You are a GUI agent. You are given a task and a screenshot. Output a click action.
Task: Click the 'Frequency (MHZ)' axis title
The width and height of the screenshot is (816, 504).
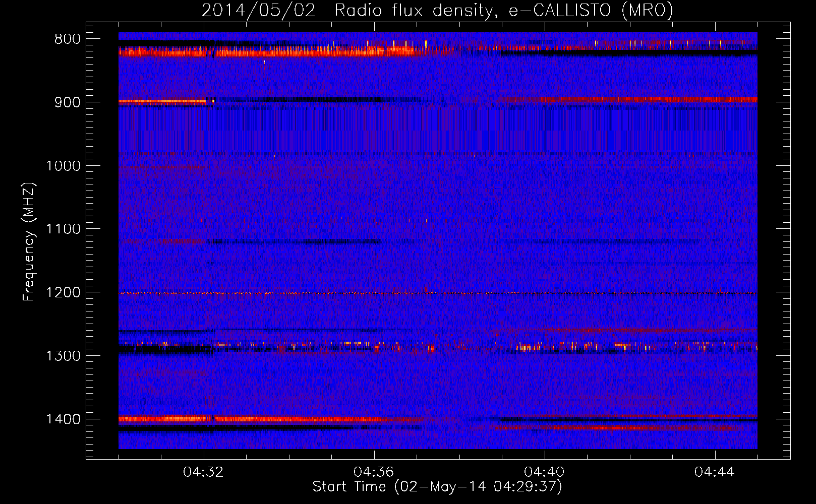(x=29, y=242)
